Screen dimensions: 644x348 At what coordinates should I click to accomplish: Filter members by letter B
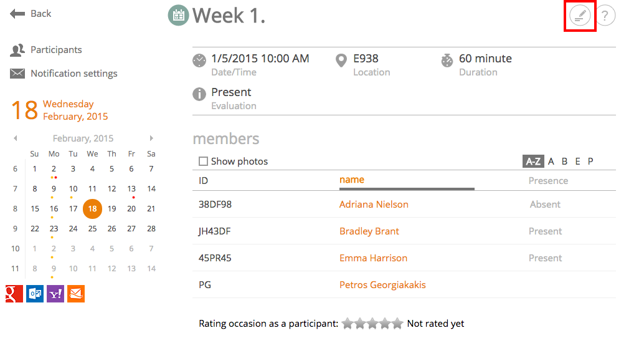coord(565,162)
